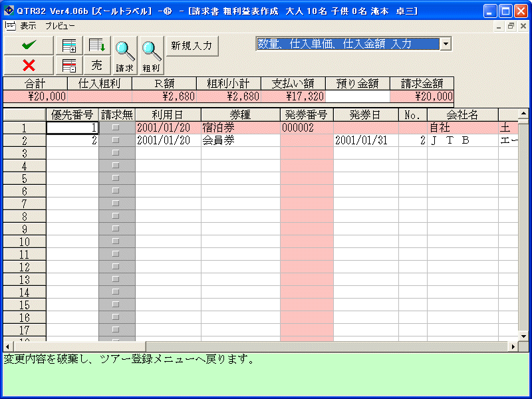Image resolution: width=532 pixels, height=399 pixels.
Task: Click the red X cancel button
Action: 28,65
